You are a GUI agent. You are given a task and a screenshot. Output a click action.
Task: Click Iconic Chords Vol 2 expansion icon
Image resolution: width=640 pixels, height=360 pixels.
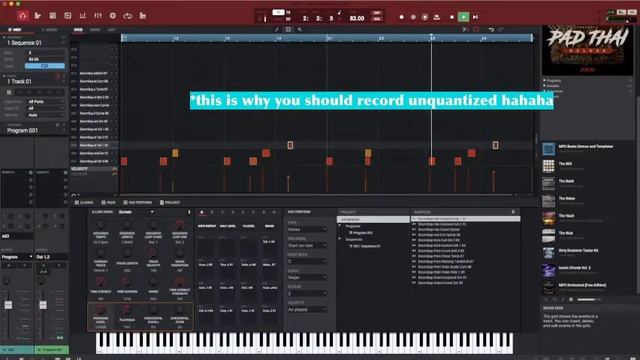coord(548,270)
